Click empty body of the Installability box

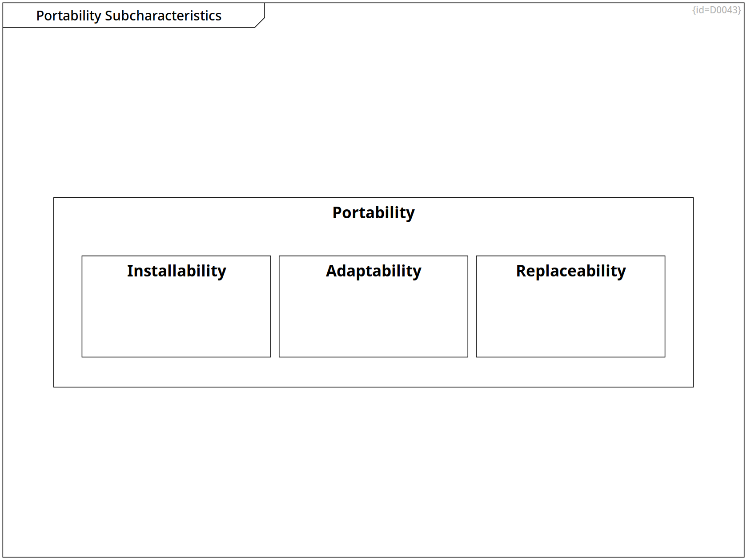point(176,320)
